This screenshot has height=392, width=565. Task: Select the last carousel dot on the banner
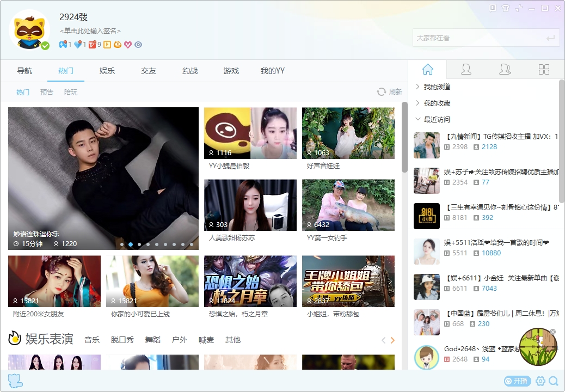pos(192,244)
